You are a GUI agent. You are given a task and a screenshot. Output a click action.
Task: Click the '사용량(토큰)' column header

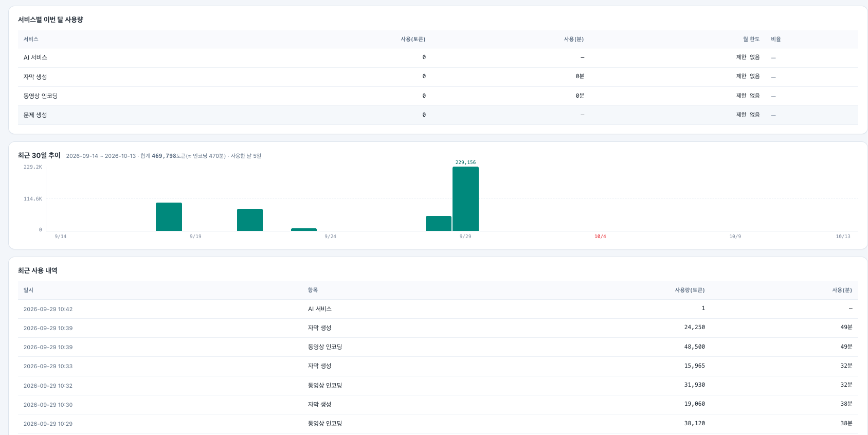[x=690, y=290]
